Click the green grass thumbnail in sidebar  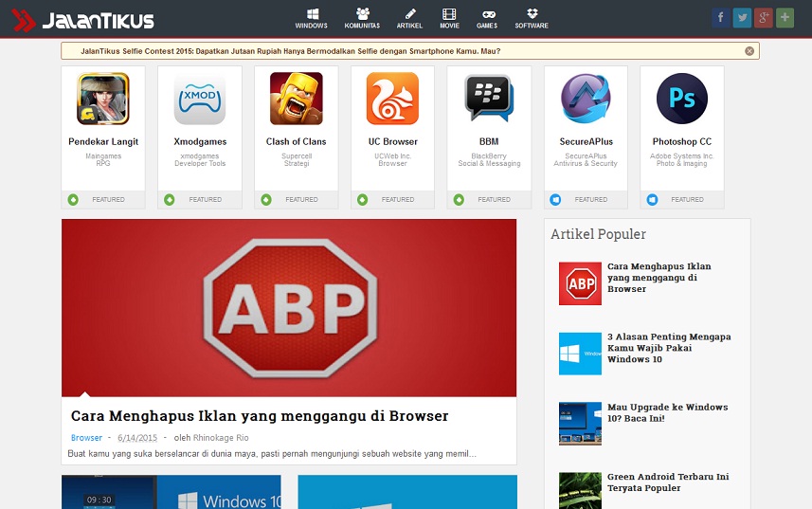point(580,490)
